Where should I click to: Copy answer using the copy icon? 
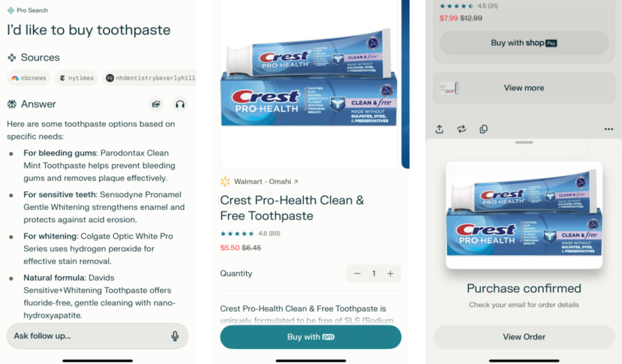(x=484, y=129)
